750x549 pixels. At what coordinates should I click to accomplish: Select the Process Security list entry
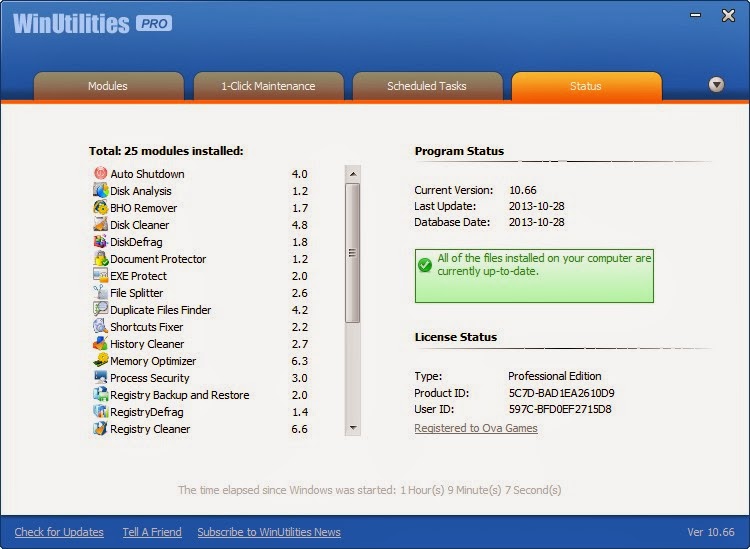[150, 378]
